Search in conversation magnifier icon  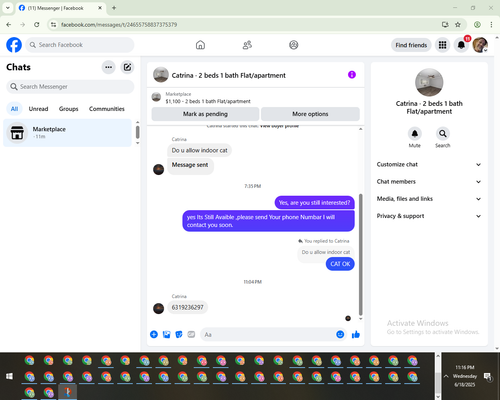(443, 134)
